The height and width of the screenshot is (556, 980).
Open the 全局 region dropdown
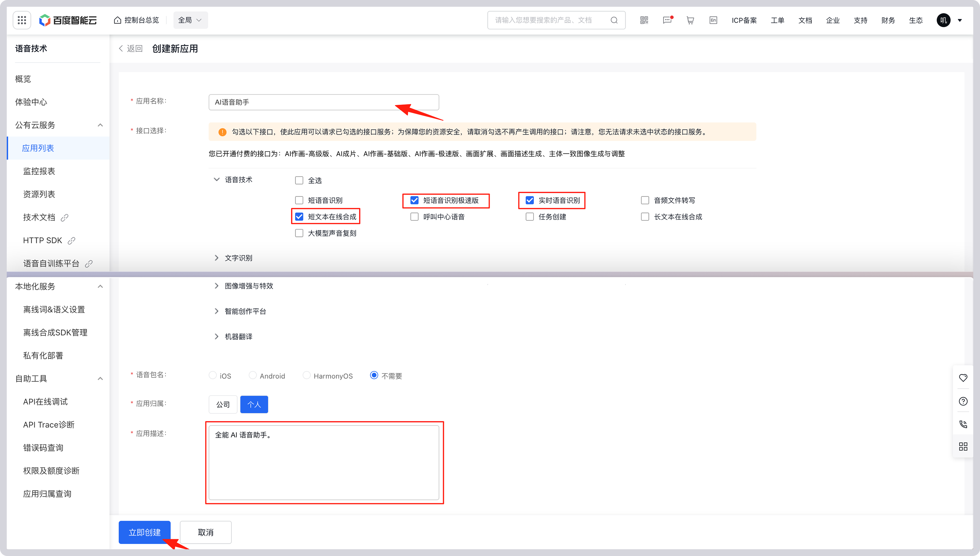(190, 20)
